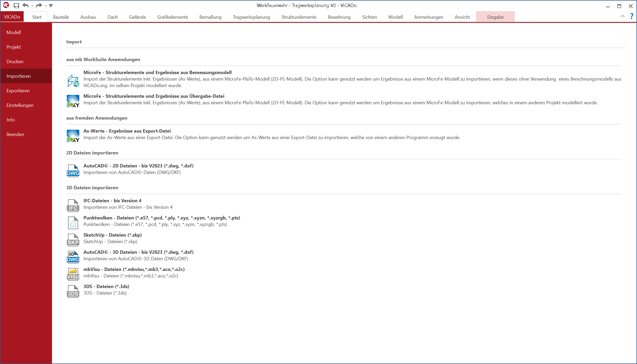Image resolution: width=637 pixels, height=364 pixels.
Task: Import MicroFe Strukturelemente aus Bemessungsmodell
Action: [x=158, y=73]
